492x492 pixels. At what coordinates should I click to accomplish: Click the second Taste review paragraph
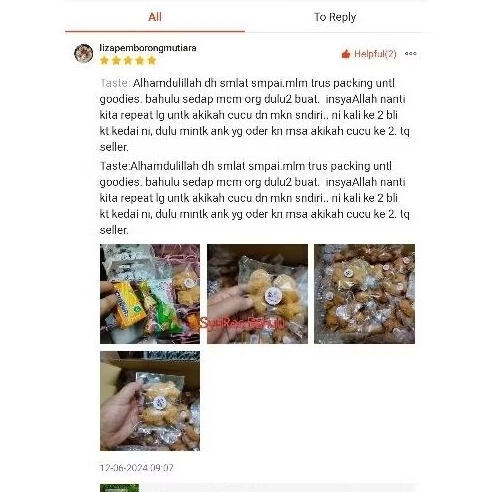coord(255,198)
